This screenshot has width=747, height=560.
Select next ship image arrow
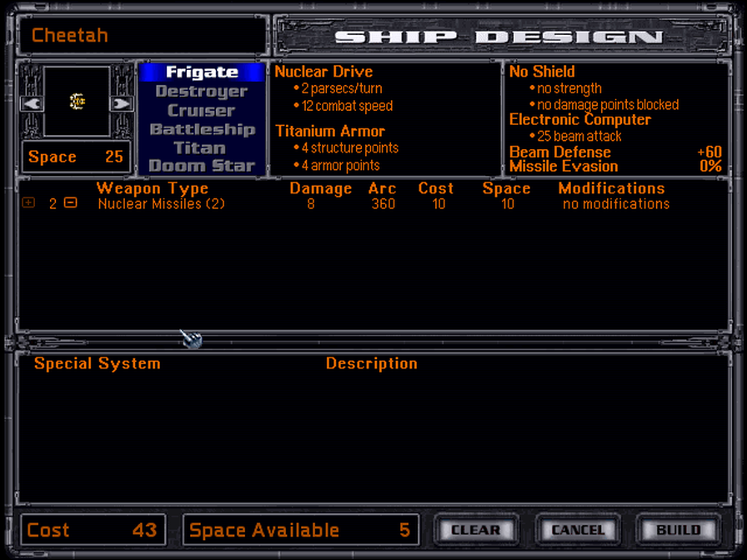click(x=121, y=103)
